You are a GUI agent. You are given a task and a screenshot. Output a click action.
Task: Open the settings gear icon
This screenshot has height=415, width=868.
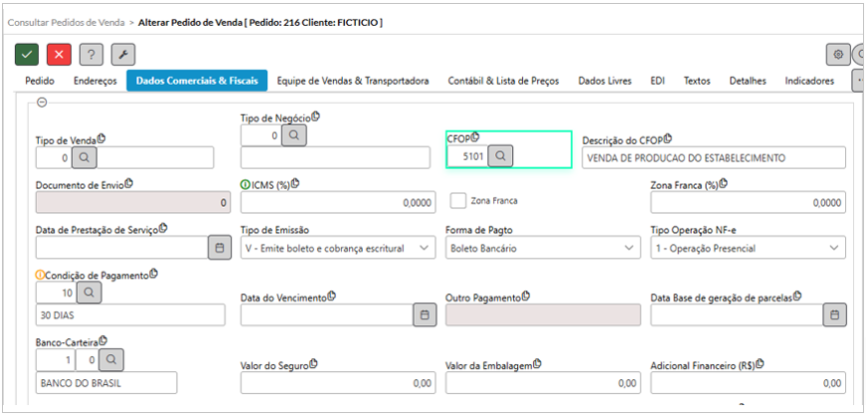[x=838, y=55]
